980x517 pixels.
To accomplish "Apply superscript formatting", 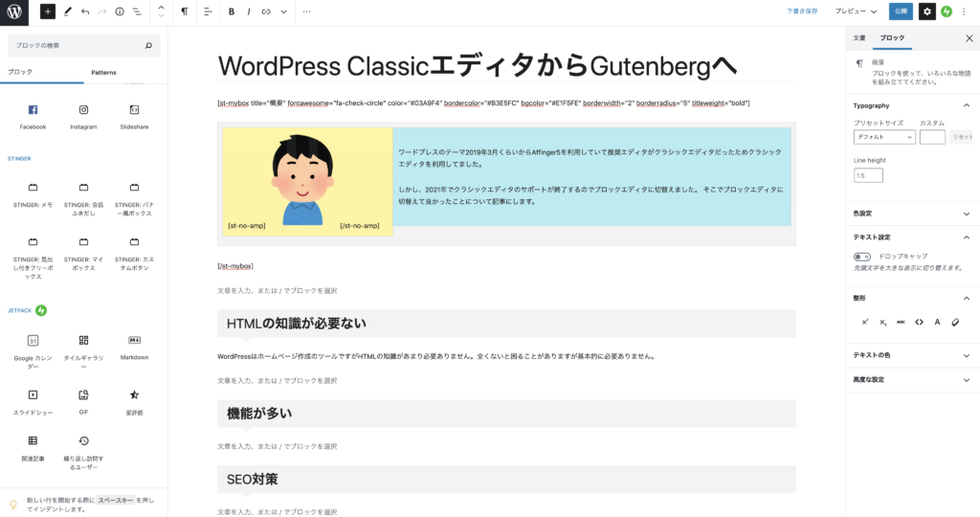I will point(865,322).
